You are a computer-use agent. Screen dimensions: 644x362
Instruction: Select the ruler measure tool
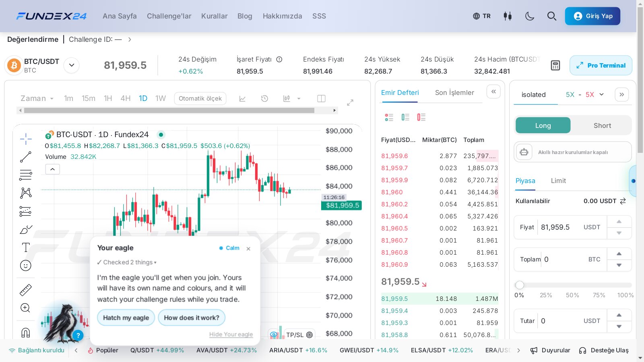[26, 290]
